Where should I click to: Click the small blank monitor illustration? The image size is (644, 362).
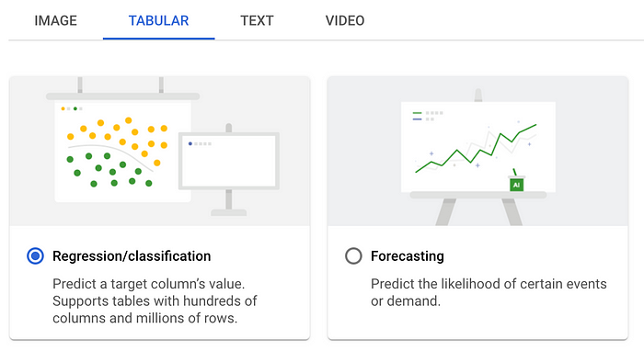pos(229,161)
